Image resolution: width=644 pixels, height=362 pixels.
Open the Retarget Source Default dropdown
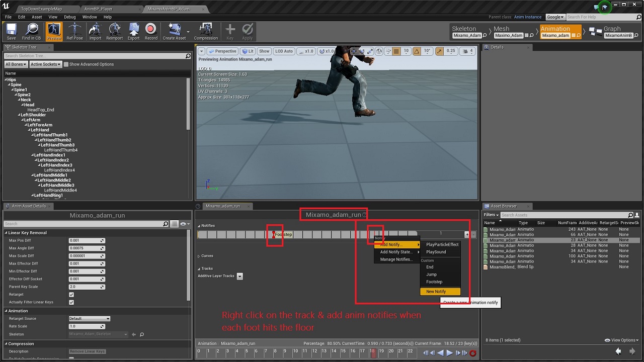(x=89, y=318)
